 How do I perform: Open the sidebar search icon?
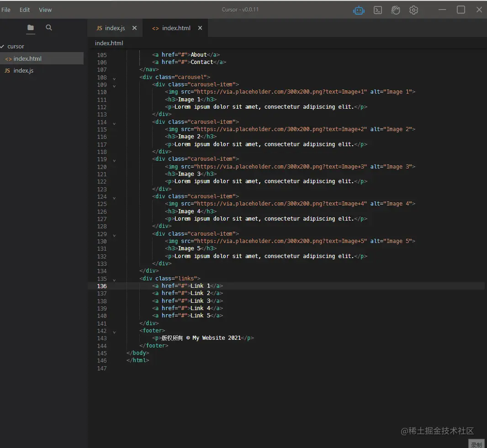[x=49, y=28]
